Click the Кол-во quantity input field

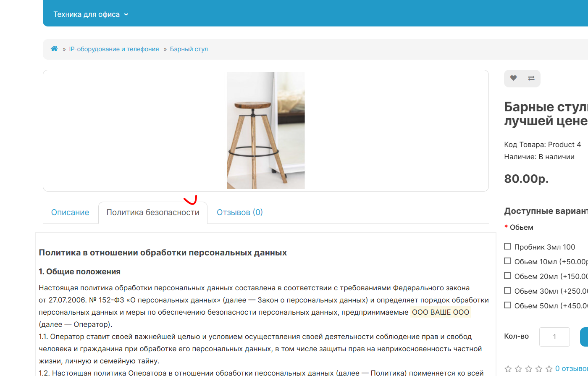point(554,337)
